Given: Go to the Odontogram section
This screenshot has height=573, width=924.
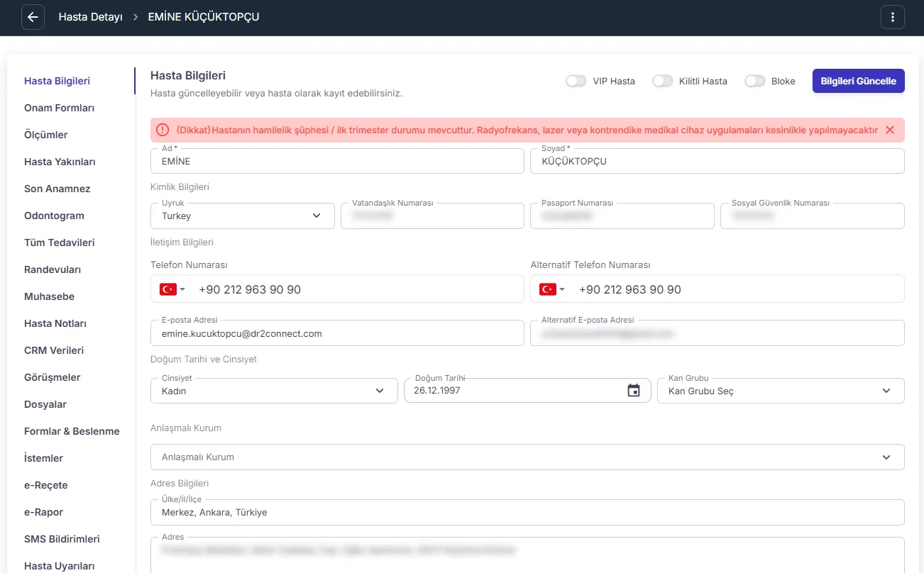Looking at the screenshot, I should click(x=55, y=216).
